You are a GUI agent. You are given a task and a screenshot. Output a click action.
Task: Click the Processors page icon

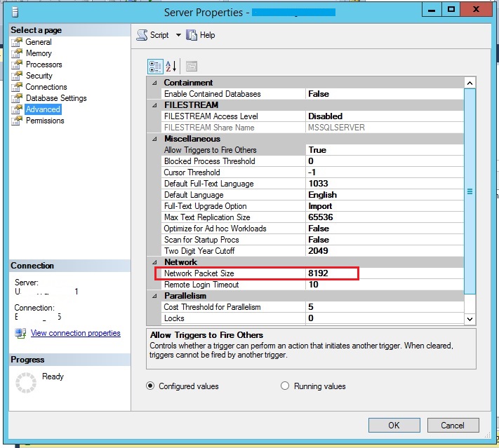pos(17,65)
